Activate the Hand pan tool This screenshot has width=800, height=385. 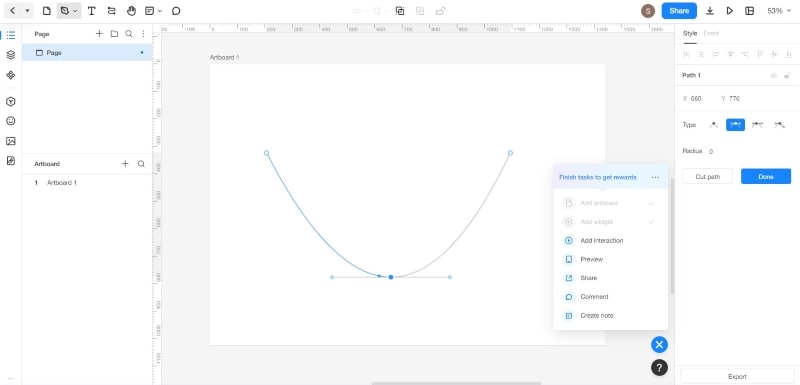click(131, 11)
